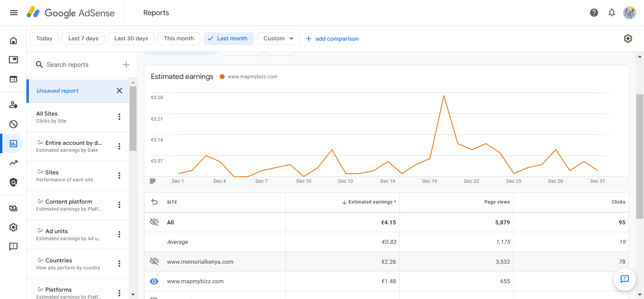The image size is (644, 299).
Task: Select the Today date range
Action: pos(44,39)
